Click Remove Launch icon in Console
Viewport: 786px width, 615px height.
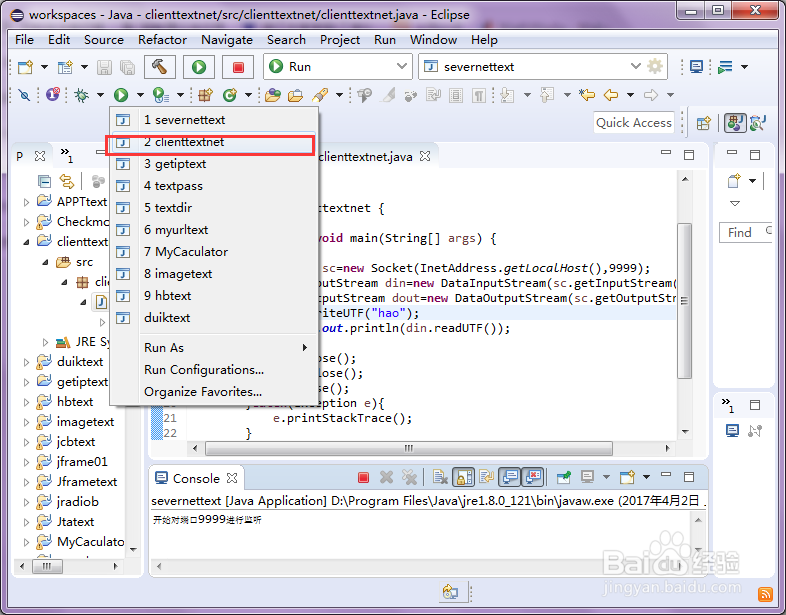click(x=386, y=478)
